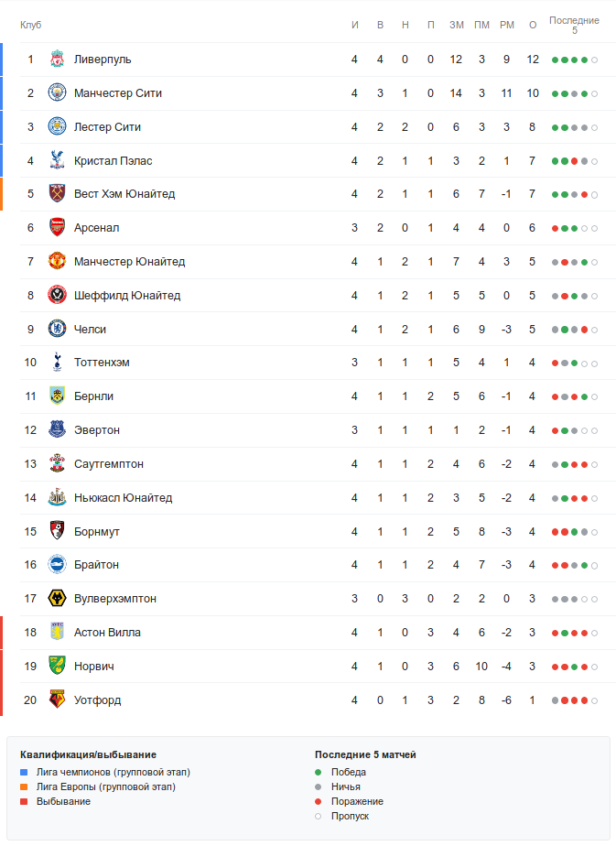This screenshot has height=846, width=616.
Task: Click the Liverpool club crest
Action: click(x=57, y=60)
